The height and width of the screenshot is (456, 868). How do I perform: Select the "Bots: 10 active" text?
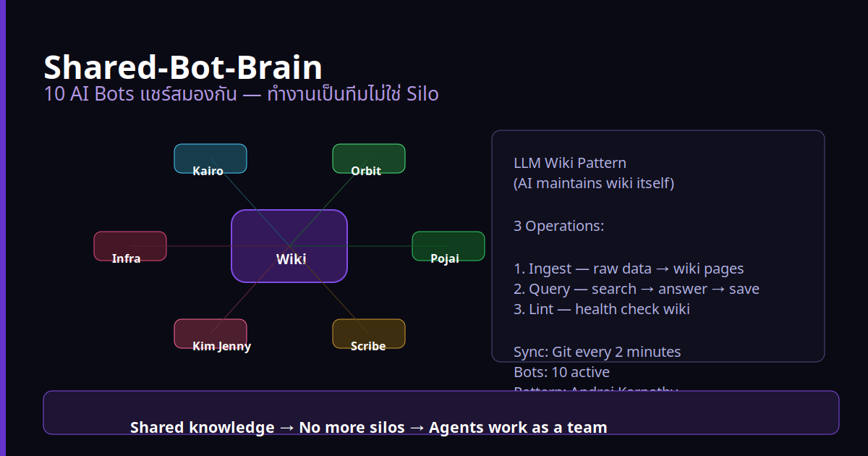tap(561, 372)
